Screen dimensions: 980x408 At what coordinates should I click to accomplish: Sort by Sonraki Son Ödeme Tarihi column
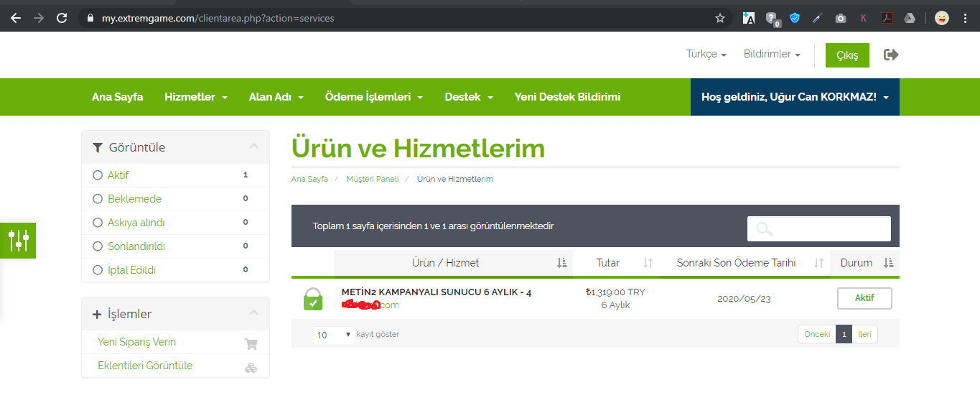coord(745,263)
